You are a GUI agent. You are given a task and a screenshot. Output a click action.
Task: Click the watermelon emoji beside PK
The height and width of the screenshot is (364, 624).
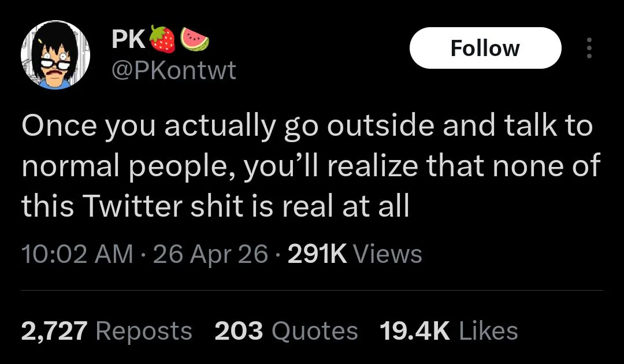tap(194, 38)
